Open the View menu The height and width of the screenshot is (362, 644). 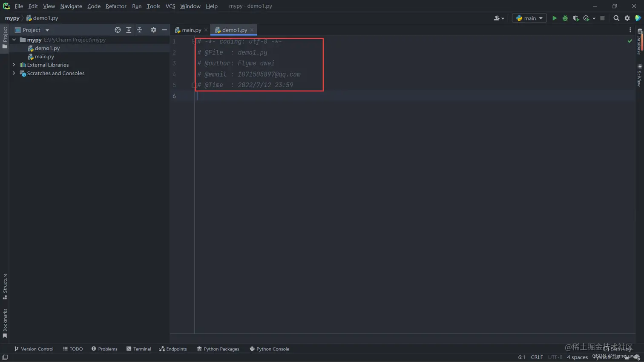click(49, 6)
